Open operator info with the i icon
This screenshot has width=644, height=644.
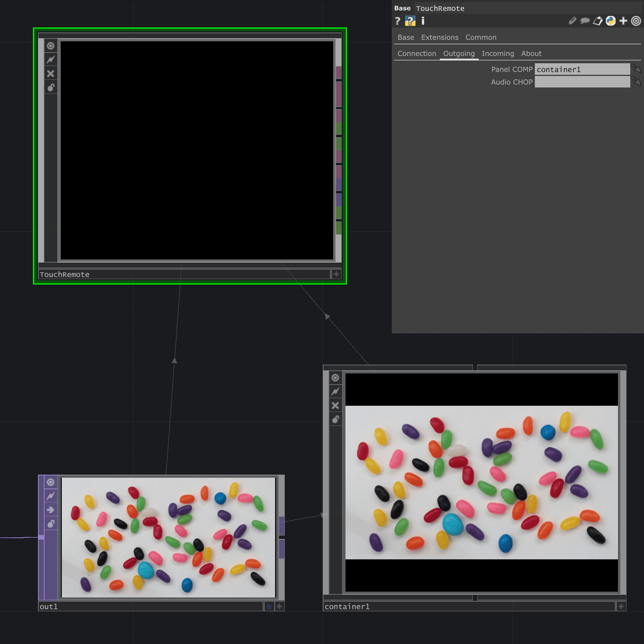tap(422, 21)
